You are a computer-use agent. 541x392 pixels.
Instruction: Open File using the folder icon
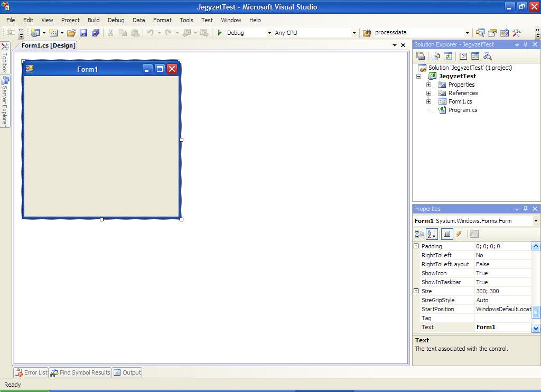[x=71, y=33]
